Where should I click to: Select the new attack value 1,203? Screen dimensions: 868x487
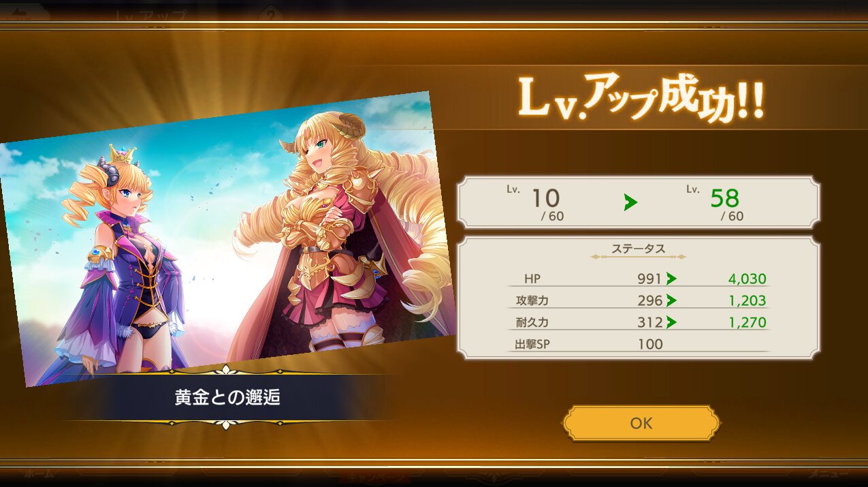click(x=747, y=300)
